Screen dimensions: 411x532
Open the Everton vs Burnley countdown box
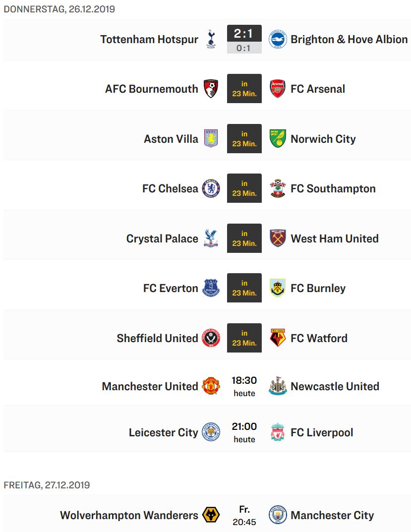pyautogui.click(x=244, y=288)
